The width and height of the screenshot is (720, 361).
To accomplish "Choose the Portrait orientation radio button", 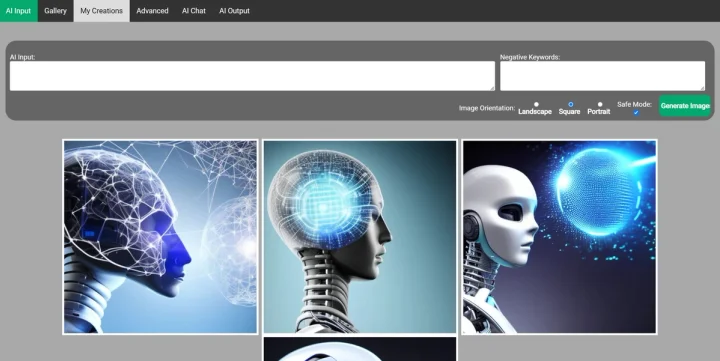I will tap(600, 104).
